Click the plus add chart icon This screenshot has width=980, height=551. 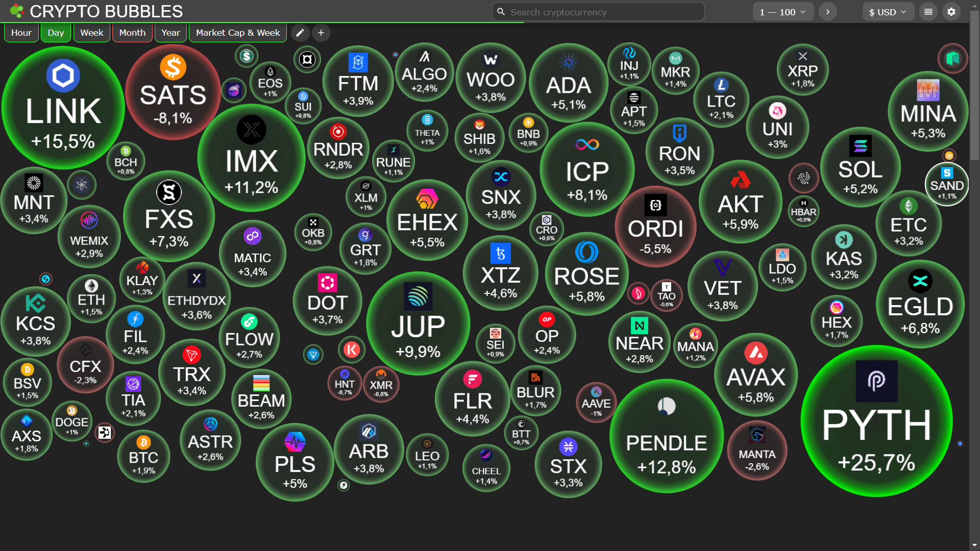[321, 33]
